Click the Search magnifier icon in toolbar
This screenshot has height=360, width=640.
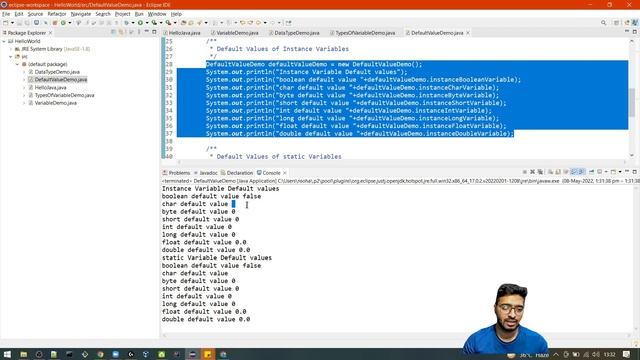(603, 23)
